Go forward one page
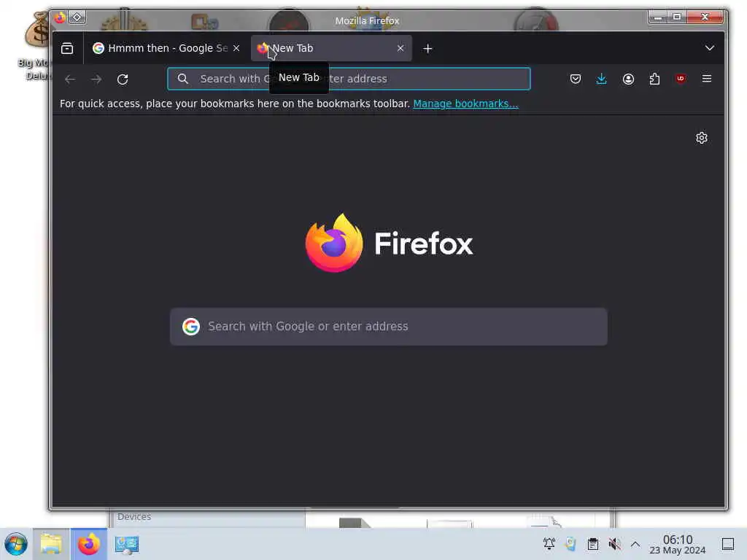This screenshot has width=747, height=560. 96,79
